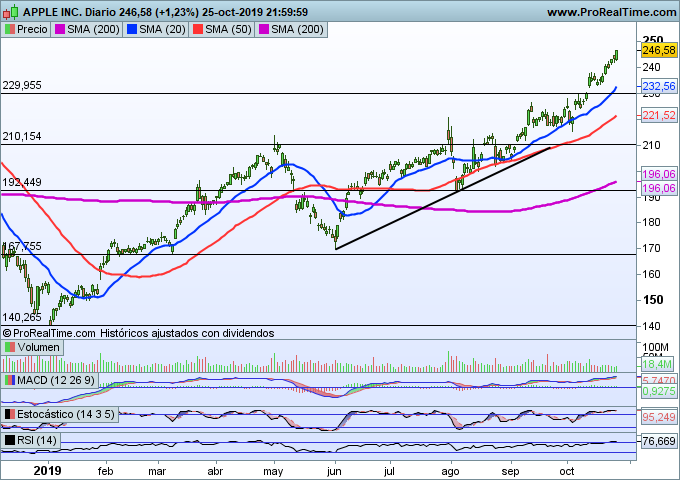Click the 18,4M volume value tag
The image size is (680, 480).
pyautogui.click(x=657, y=364)
